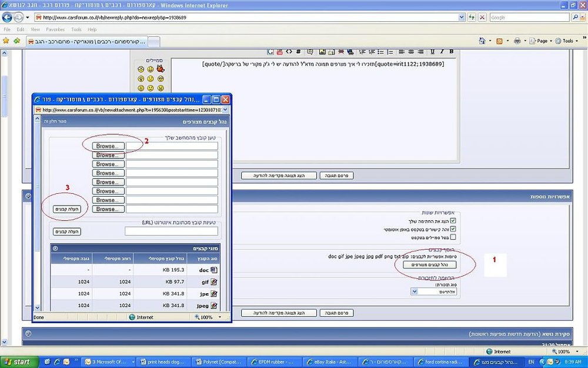The image size is (588, 368).
Task: Insert code tags with the <> icon
Action: click(x=289, y=52)
